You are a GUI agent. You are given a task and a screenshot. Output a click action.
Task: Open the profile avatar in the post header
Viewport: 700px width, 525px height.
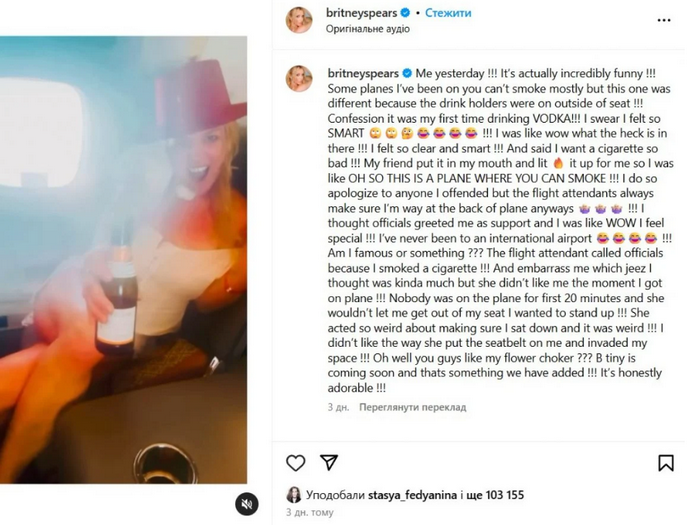(x=299, y=20)
